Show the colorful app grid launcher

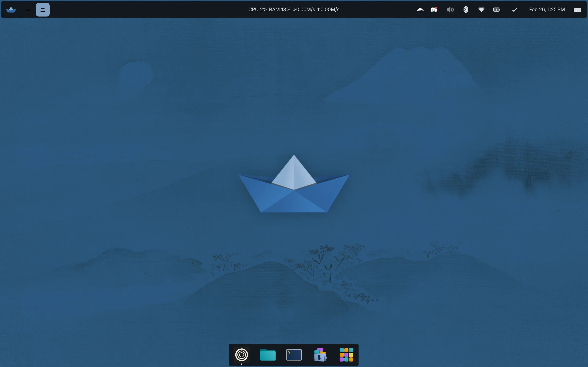(x=346, y=355)
